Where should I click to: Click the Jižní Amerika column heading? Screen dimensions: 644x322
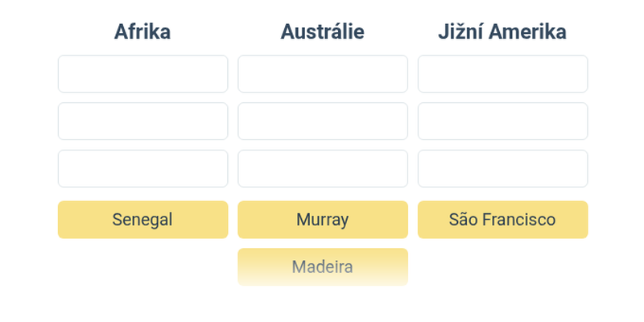click(x=502, y=31)
